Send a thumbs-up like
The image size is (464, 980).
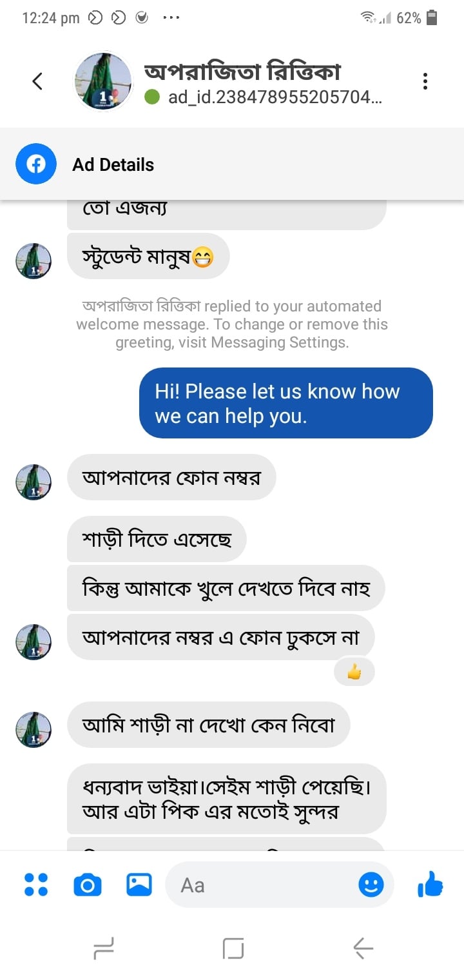(430, 885)
